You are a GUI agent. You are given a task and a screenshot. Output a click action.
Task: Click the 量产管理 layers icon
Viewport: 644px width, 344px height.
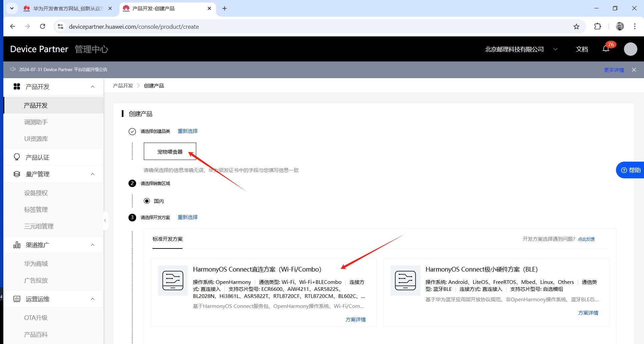(x=17, y=174)
